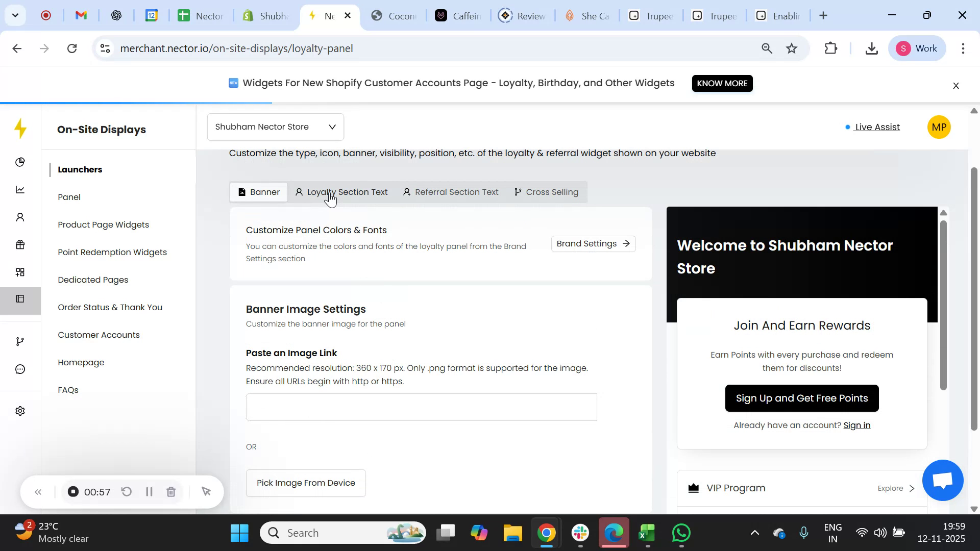Open the chat support icon in sidebar
This screenshot has height=551, width=980.
[x=20, y=369]
